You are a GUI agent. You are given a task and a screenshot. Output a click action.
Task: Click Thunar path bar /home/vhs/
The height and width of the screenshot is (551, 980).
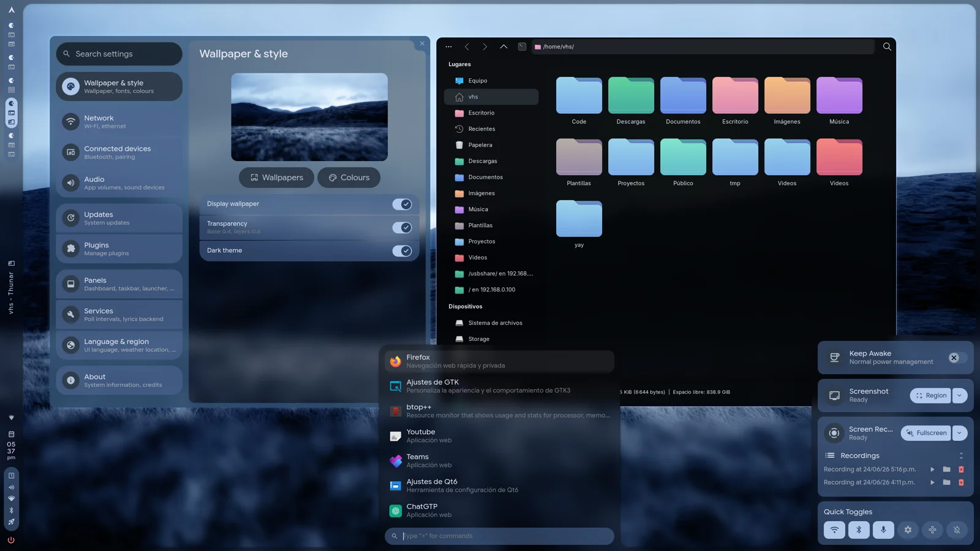703,47
